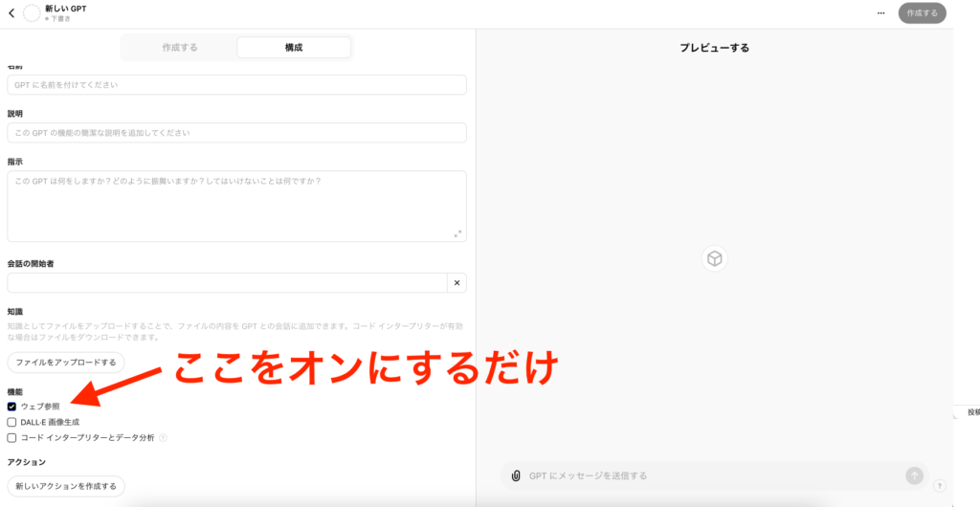The height and width of the screenshot is (507, 980).
Task: Uncheck the ウェブ参照 checkbox
Action: 11,407
